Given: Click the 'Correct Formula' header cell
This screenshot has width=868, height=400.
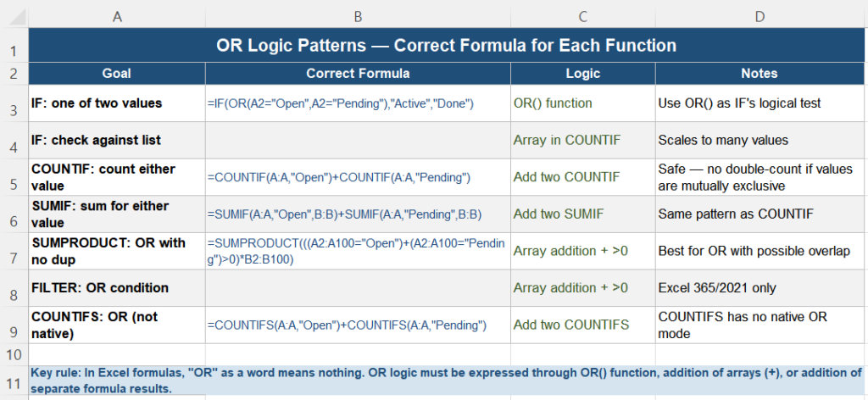Looking at the screenshot, I should coord(359,74).
